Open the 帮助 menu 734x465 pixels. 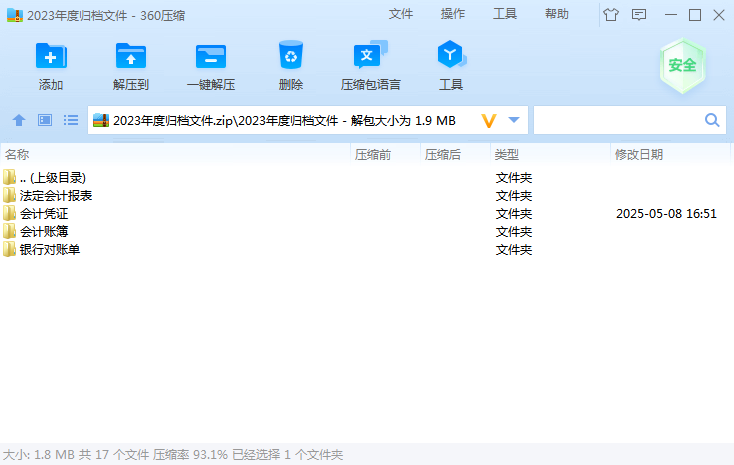click(x=557, y=14)
